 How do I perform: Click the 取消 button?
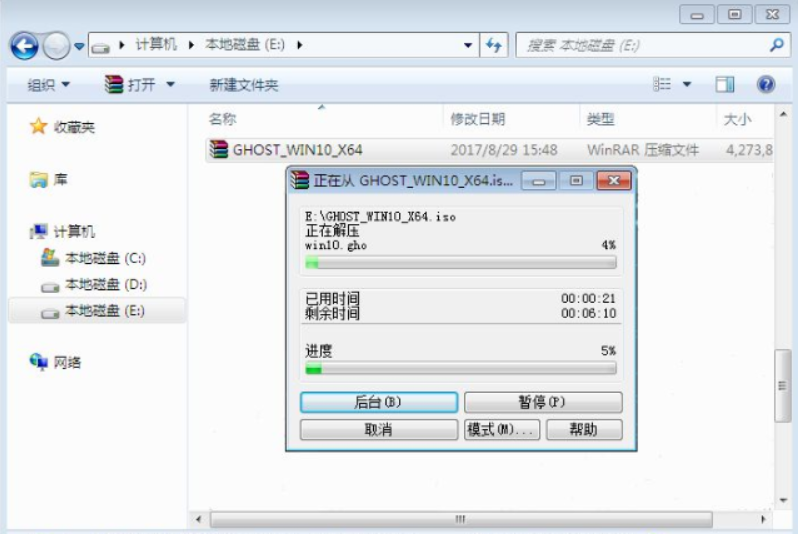tap(379, 430)
